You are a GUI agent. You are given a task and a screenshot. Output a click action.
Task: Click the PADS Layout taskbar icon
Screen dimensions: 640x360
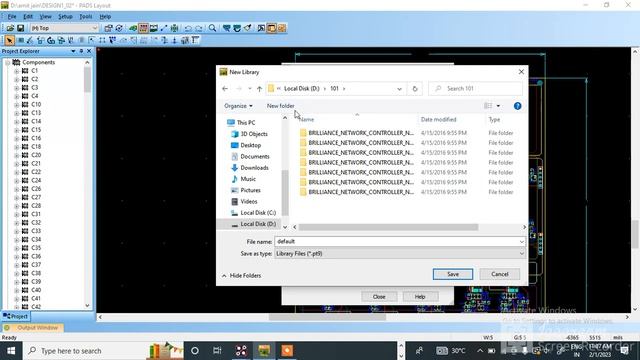coord(264,351)
